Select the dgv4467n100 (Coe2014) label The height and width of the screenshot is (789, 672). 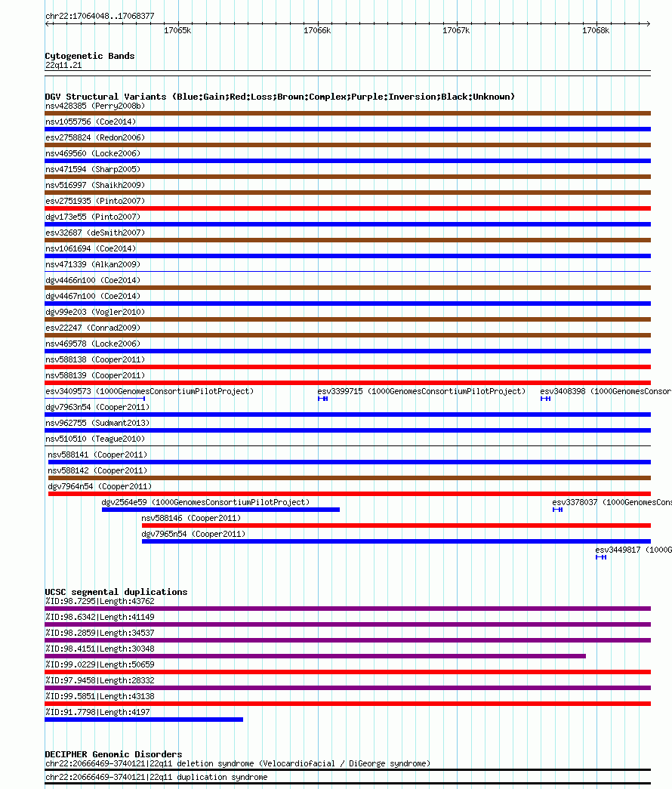pyautogui.click(x=93, y=297)
